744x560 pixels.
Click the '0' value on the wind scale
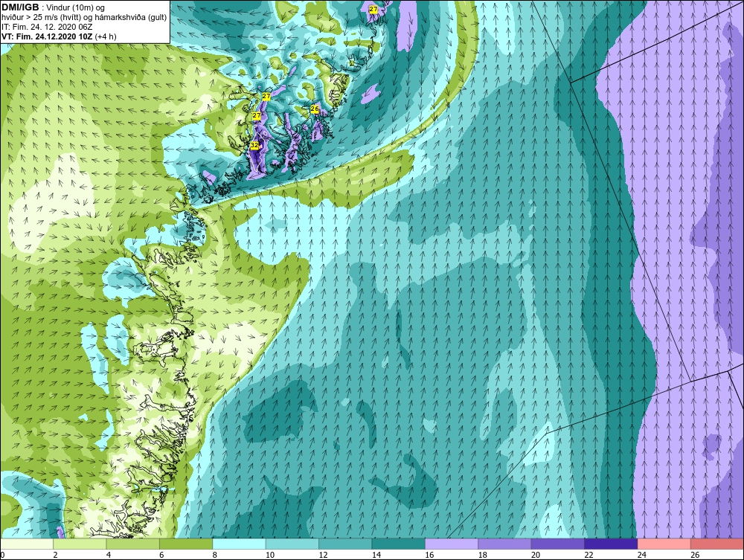coord(2,555)
